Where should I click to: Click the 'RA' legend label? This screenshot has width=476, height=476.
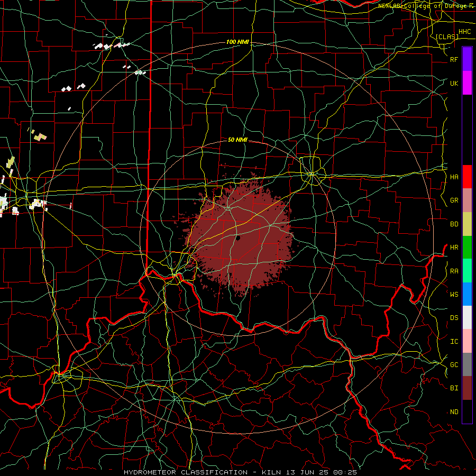454,271
